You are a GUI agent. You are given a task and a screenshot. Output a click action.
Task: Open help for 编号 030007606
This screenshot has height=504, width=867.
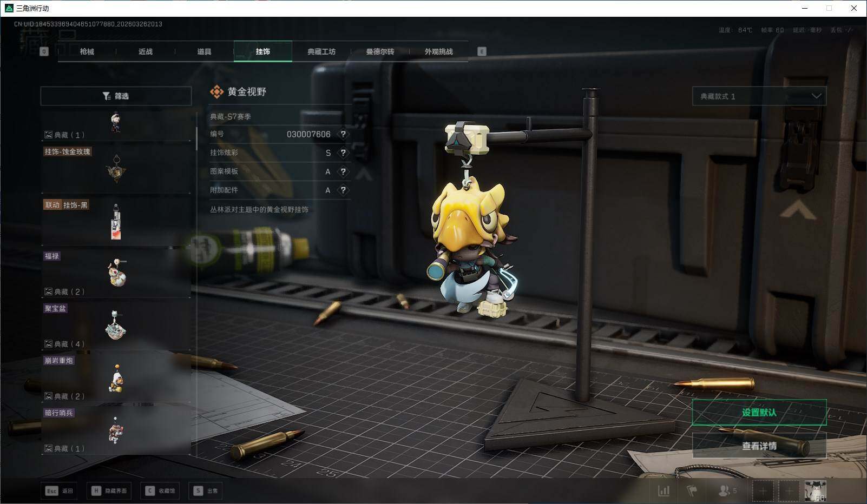(x=343, y=134)
